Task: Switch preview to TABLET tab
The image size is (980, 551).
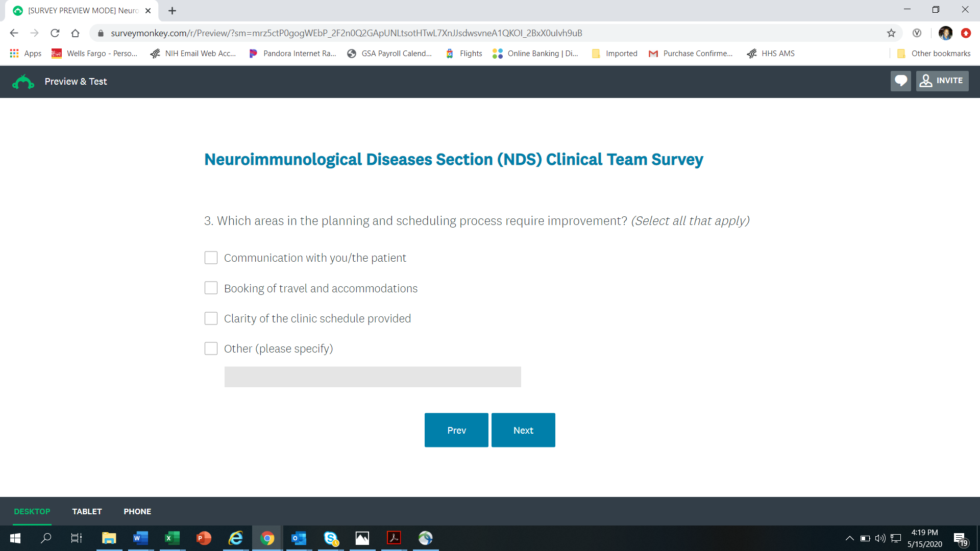Action: (x=87, y=511)
